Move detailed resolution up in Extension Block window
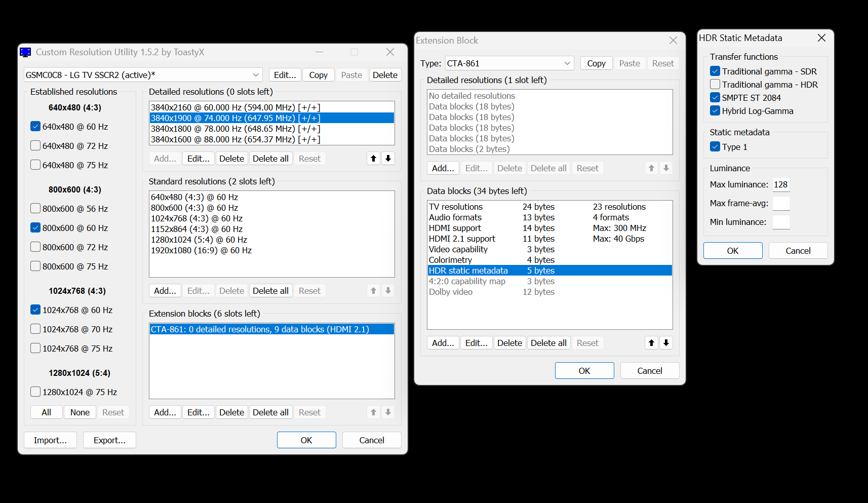The width and height of the screenshot is (868, 503). tap(651, 168)
